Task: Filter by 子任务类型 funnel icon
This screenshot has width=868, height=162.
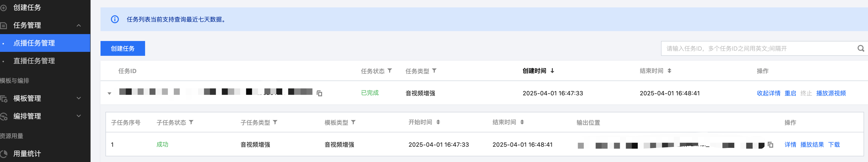Action: (275, 122)
